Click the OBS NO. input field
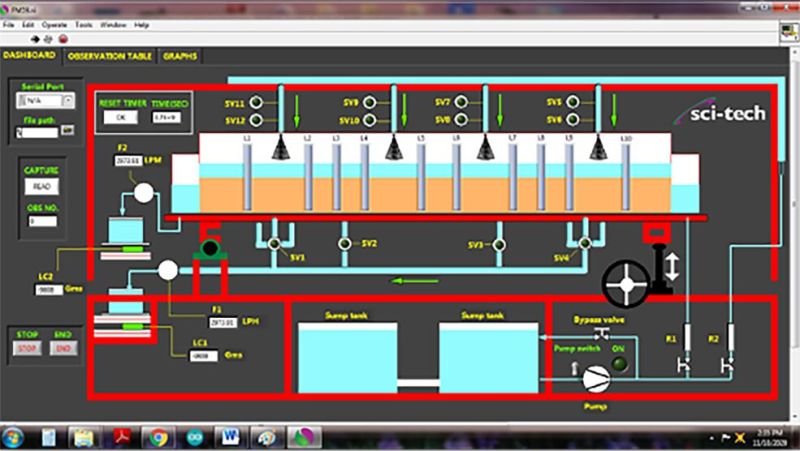 click(x=42, y=221)
